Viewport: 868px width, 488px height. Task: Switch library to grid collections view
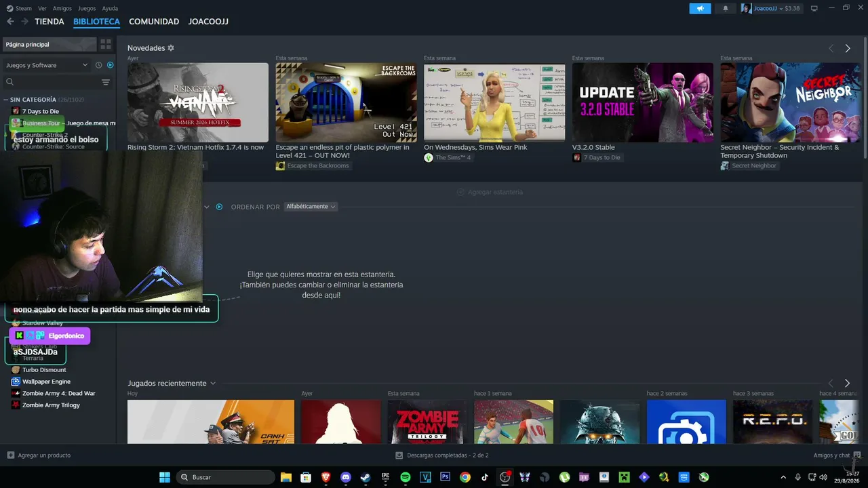point(106,44)
